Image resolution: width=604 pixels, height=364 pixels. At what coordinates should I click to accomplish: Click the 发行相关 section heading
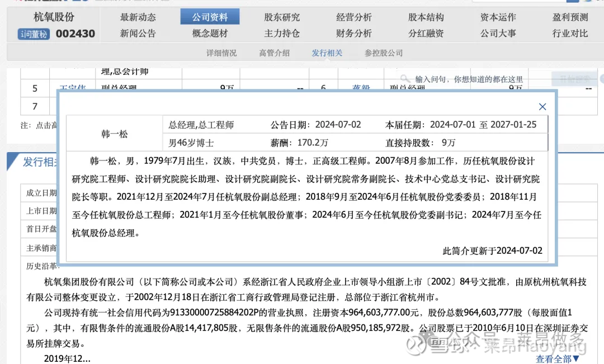point(39,162)
